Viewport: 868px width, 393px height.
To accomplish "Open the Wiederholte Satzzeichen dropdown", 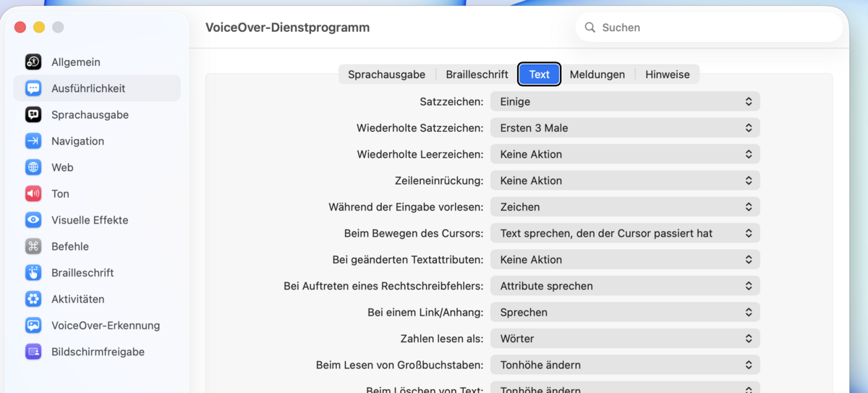I will 625,128.
